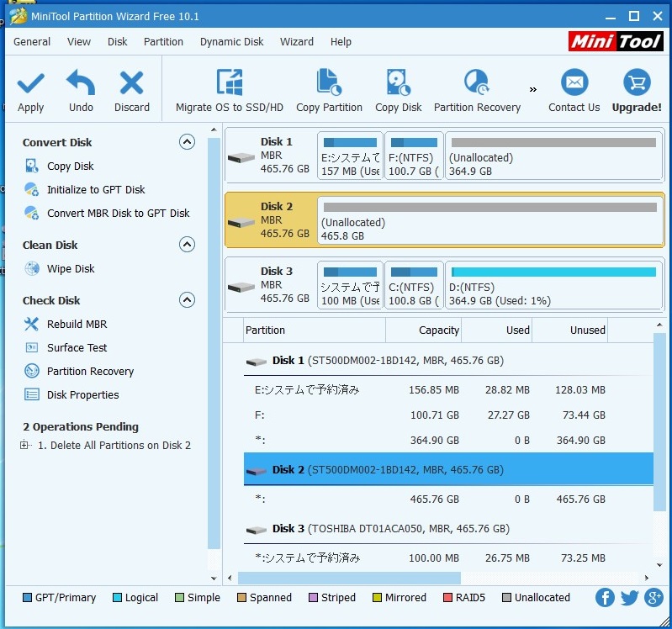This screenshot has width=672, height=629.
Task: Select E: system partition block on Disk 1
Action: tap(350, 156)
